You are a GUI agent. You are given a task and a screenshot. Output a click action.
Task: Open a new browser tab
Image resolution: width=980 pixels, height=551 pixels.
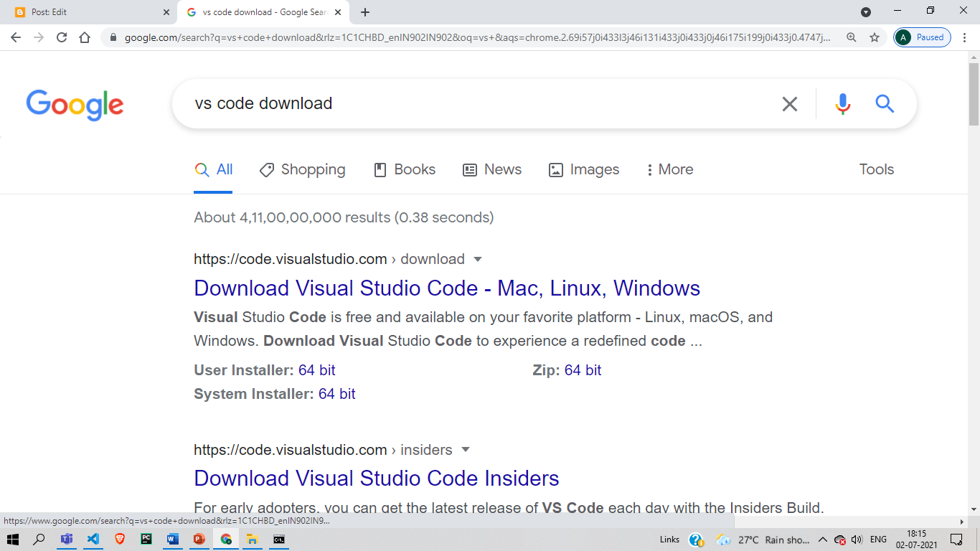coord(365,12)
